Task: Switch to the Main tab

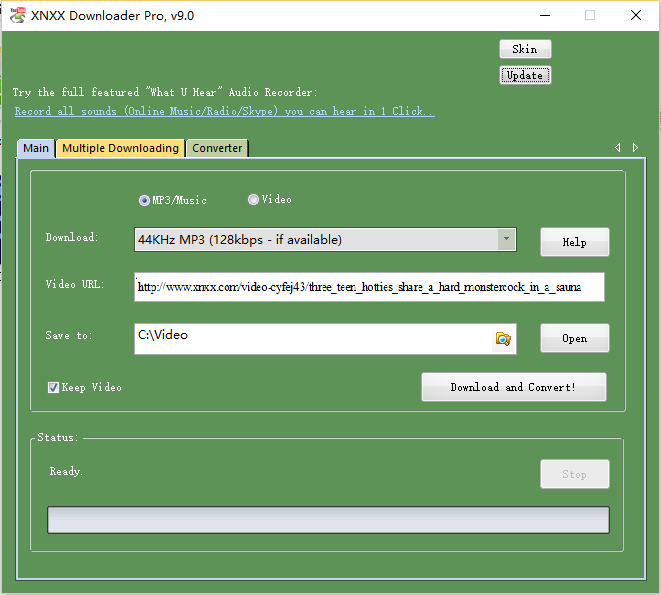Action: pyautogui.click(x=36, y=148)
